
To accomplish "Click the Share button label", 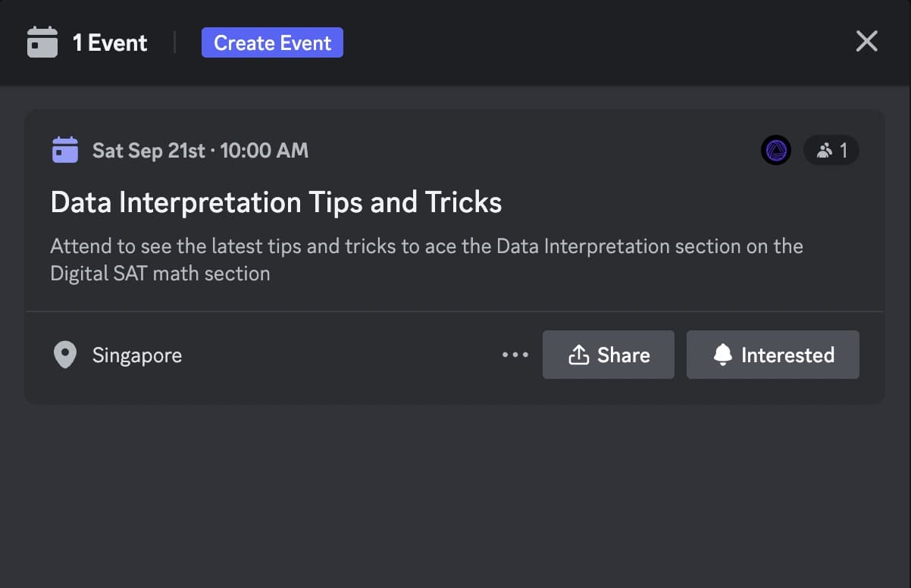I will point(623,355).
